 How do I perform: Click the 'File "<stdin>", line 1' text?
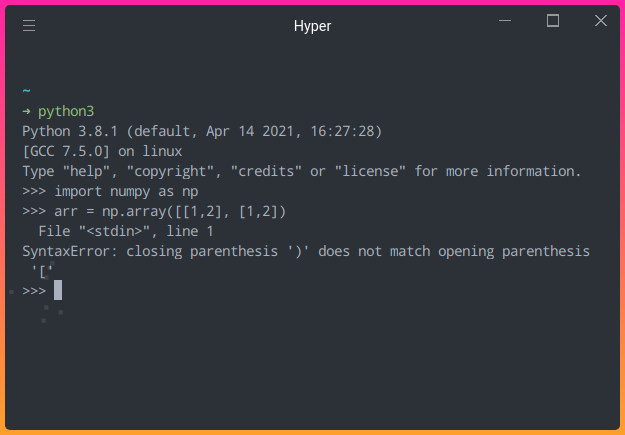126,231
